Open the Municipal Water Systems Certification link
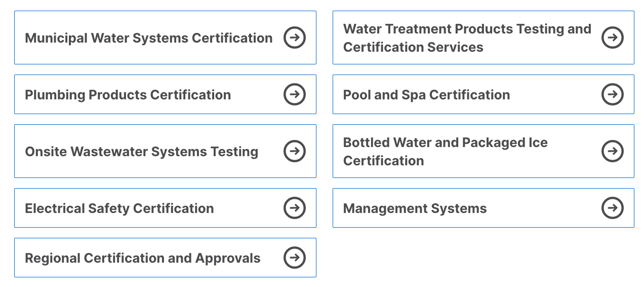 point(148,38)
